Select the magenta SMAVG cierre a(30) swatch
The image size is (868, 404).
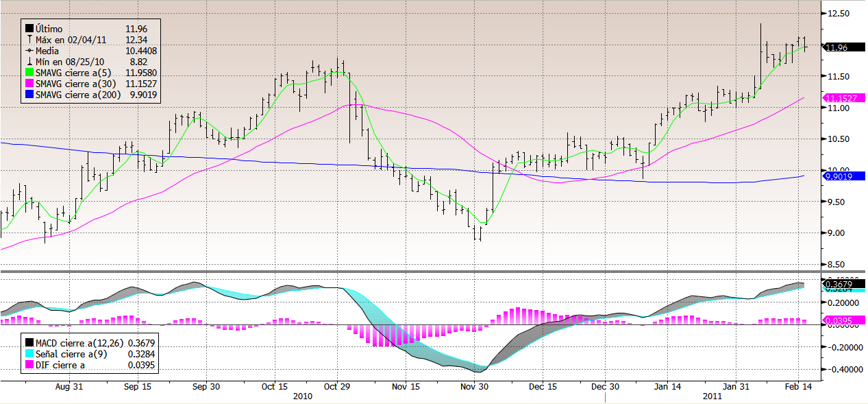tap(29, 84)
